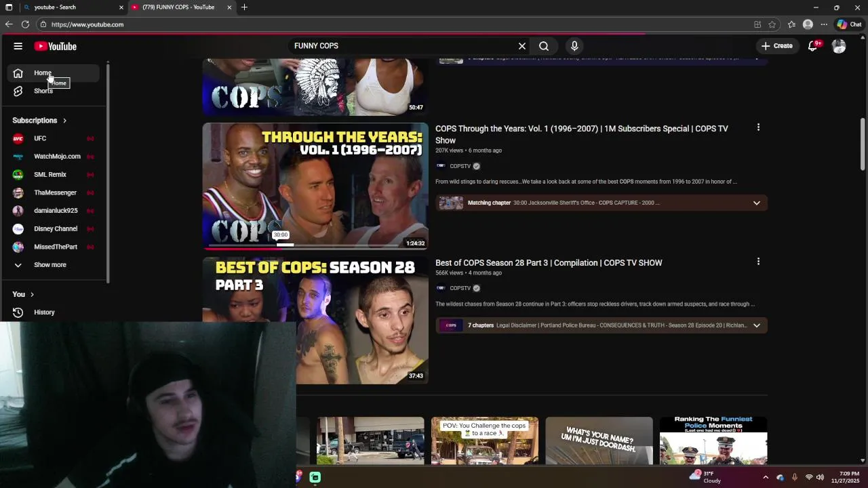Viewport: 868px width, 488px height.
Task: Open Shorts from the sidebar
Action: tap(54, 91)
